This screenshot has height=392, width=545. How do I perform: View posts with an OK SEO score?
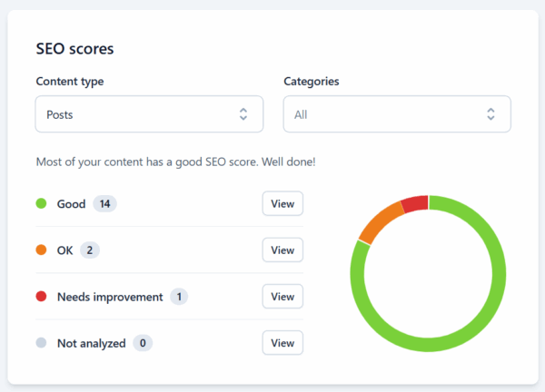[282, 250]
